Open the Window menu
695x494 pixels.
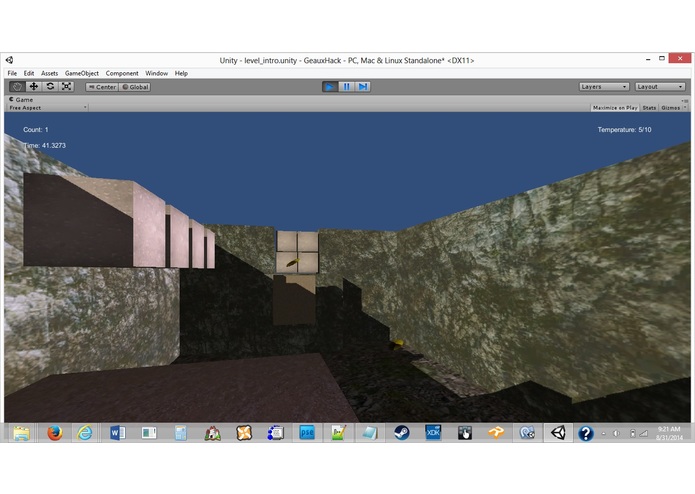click(x=156, y=73)
